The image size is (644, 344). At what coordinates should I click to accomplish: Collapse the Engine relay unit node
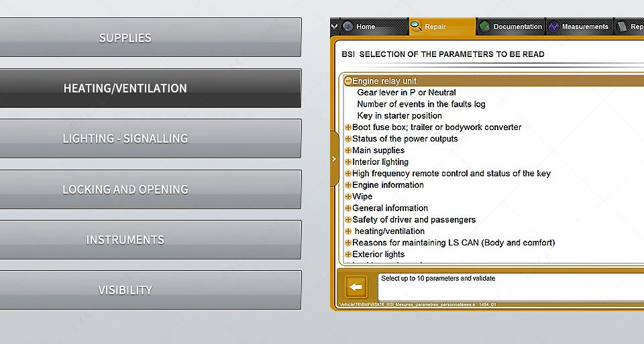pos(348,81)
